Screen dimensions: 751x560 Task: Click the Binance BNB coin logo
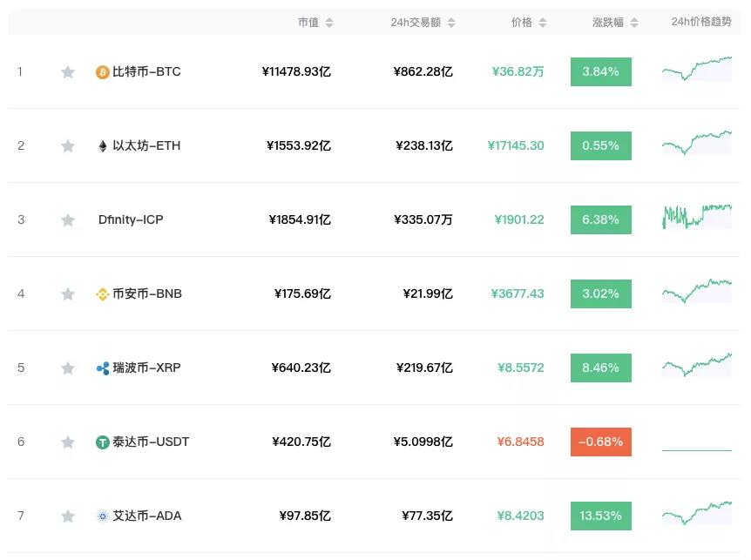(103, 293)
